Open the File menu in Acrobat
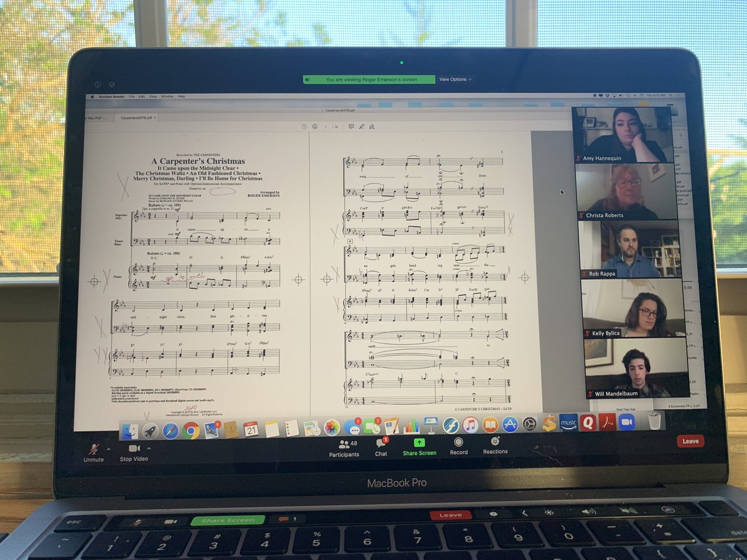 (132, 96)
